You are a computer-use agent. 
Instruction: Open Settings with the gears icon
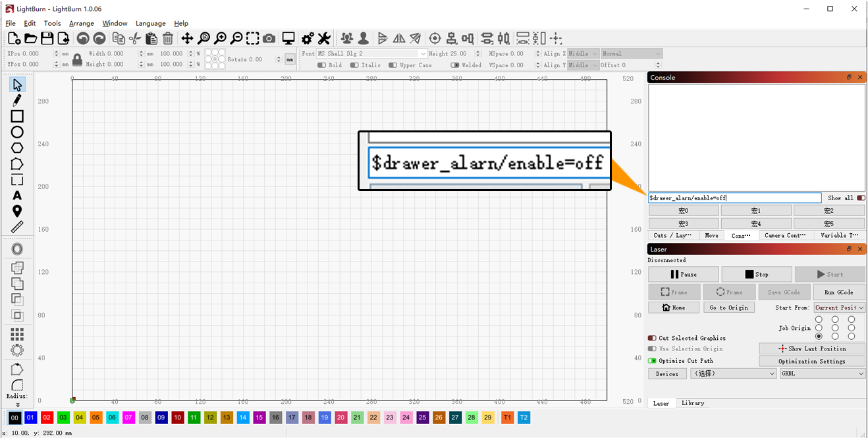pyautogui.click(x=308, y=39)
